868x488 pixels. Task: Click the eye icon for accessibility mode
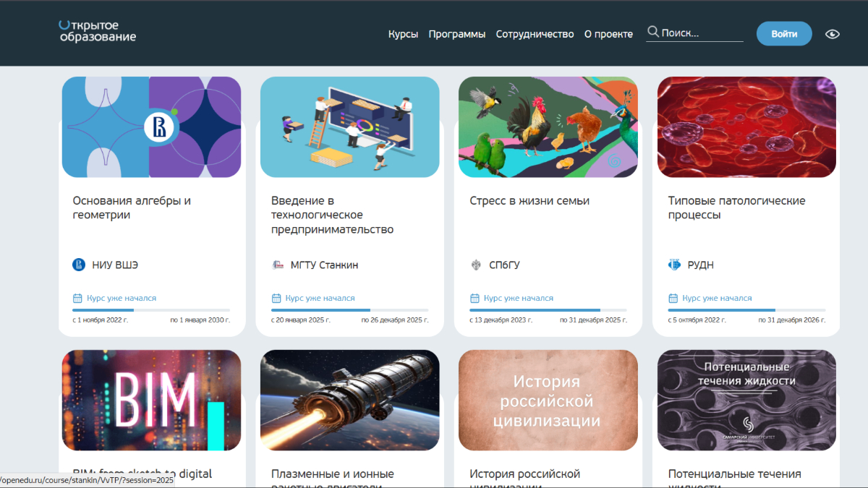(832, 33)
